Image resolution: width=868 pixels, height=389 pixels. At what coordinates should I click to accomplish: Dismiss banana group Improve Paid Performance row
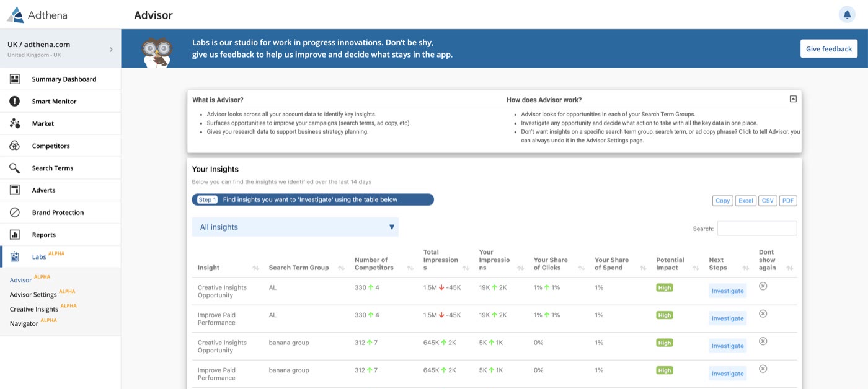pyautogui.click(x=763, y=369)
